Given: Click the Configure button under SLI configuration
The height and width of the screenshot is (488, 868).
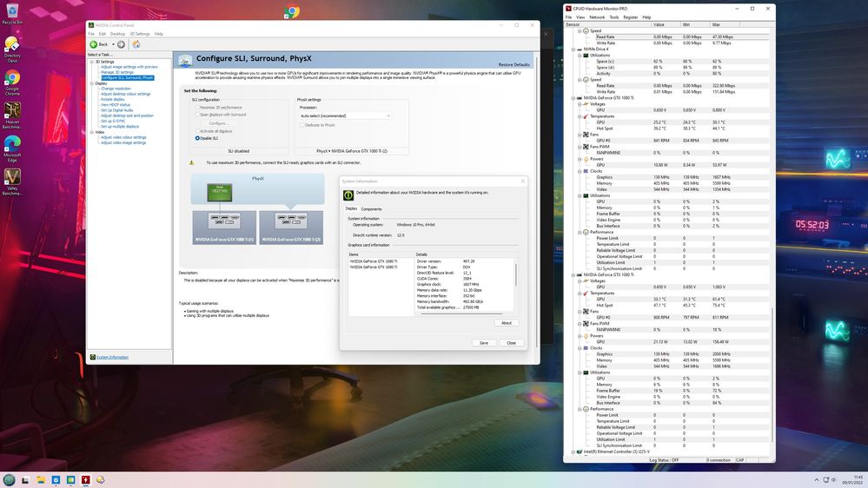Looking at the screenshot, I should pos(219,123).
